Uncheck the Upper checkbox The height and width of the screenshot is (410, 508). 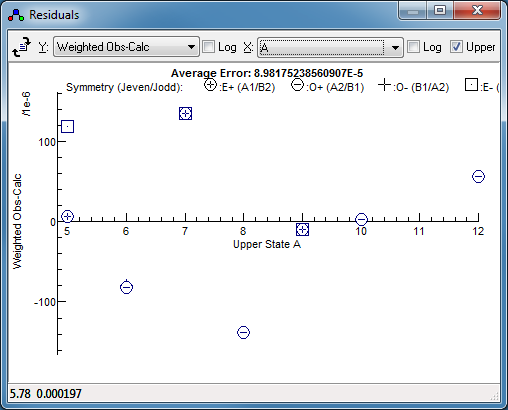(x=456, y=47)
